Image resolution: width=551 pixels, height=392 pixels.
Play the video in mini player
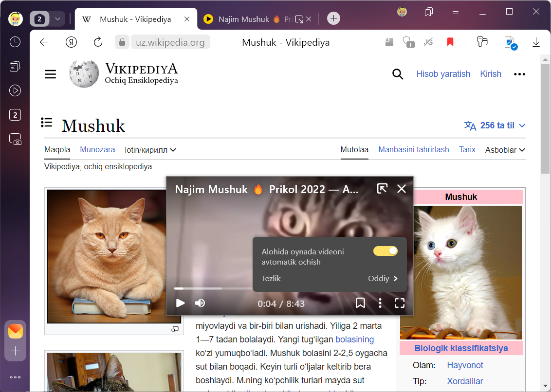(180, 303)
